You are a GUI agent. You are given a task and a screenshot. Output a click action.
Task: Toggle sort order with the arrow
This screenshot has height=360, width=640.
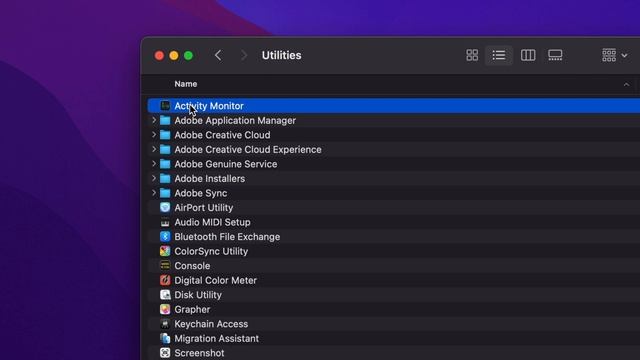point(626,84)
